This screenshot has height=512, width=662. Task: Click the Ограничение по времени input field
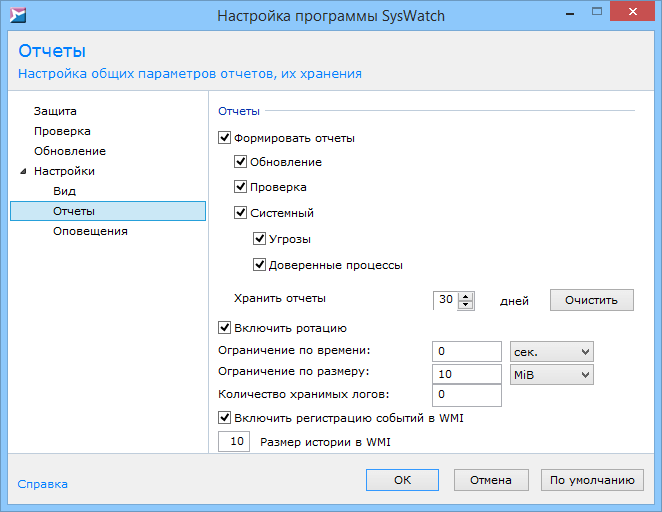coord(467,352)
